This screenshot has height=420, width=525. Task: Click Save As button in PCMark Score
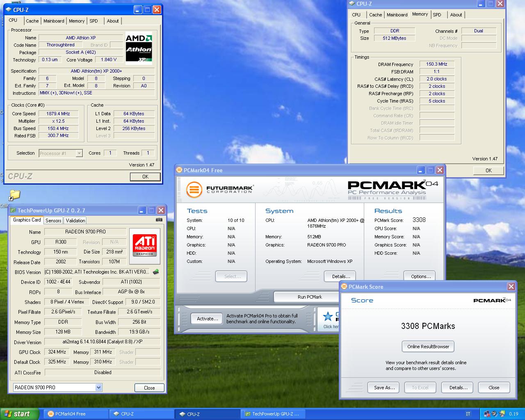[384, 388]
